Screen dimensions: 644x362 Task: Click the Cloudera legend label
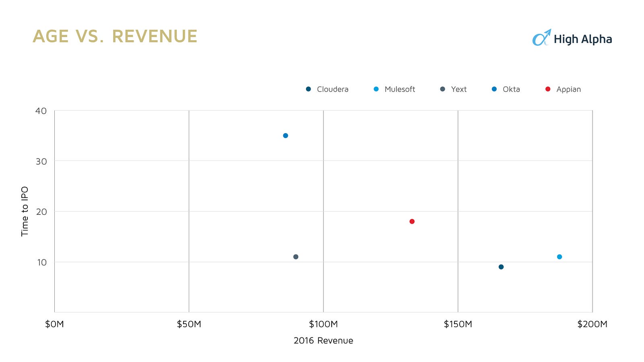pyautogui.click(x=332, y=89)
